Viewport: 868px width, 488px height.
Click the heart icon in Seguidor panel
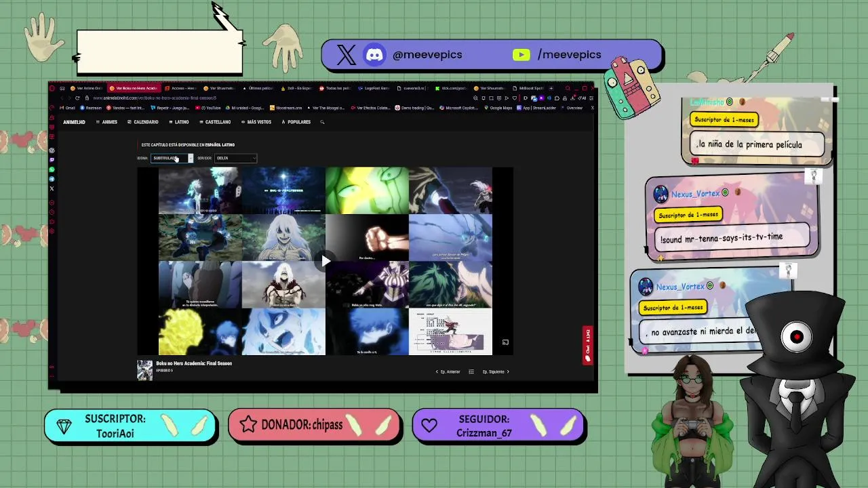coord(429,426)
